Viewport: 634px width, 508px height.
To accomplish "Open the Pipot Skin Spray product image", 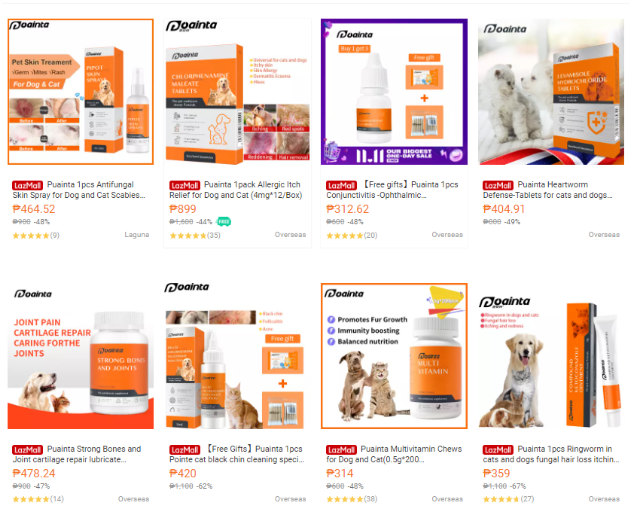I will (81, 92).
